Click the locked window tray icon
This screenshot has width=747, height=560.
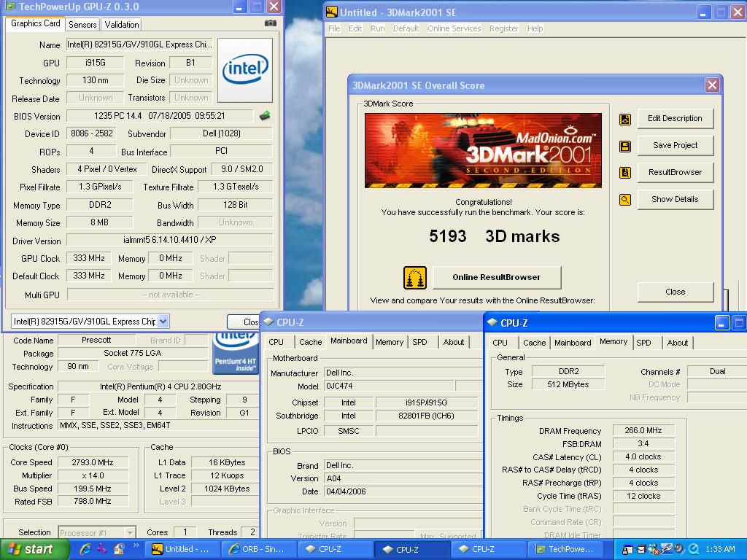click(x=628, y=549)
